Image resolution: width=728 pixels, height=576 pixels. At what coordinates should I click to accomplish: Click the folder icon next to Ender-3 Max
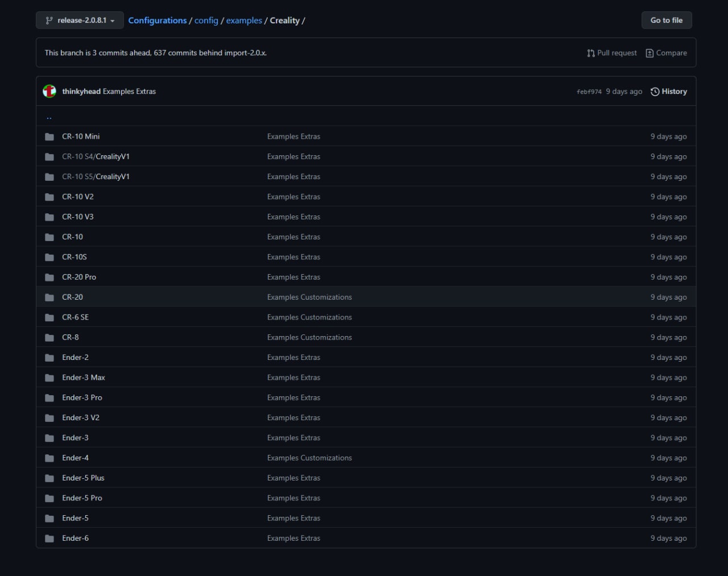tap(49, 378)
